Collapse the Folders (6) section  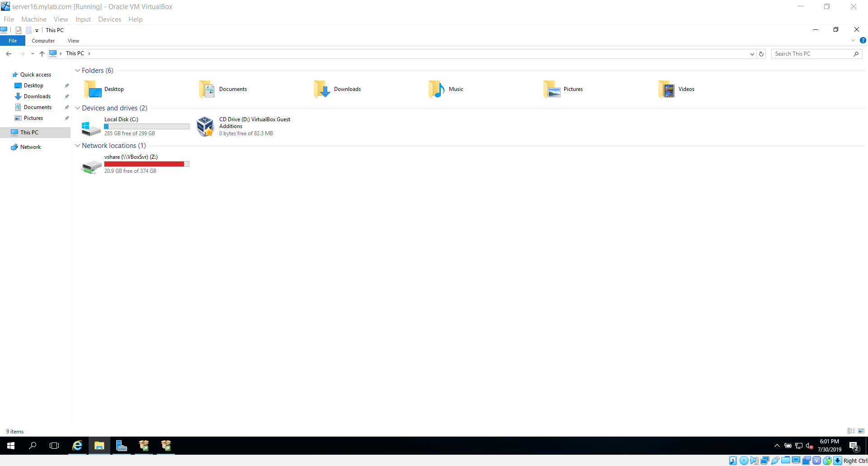[x=77, y=71]
